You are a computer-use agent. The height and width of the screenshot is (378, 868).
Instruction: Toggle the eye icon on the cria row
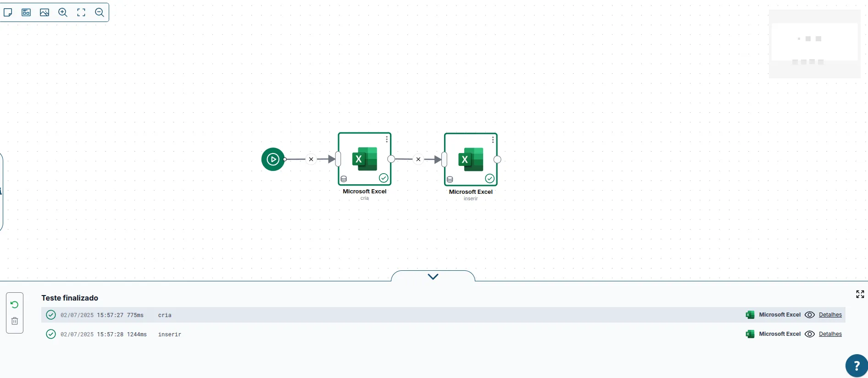click(810, 315)
